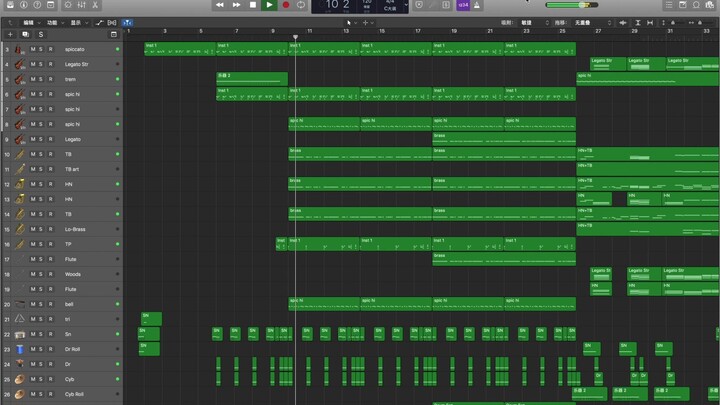The image size is (720, 405).
Task: Open track header configuration icon
Action: click(114, 34)
